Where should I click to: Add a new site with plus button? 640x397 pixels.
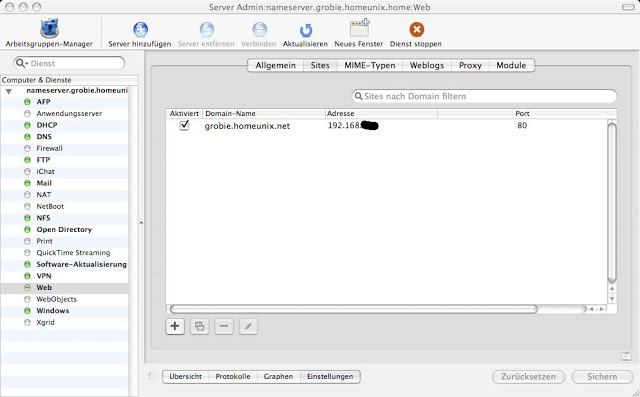(175, 326)
